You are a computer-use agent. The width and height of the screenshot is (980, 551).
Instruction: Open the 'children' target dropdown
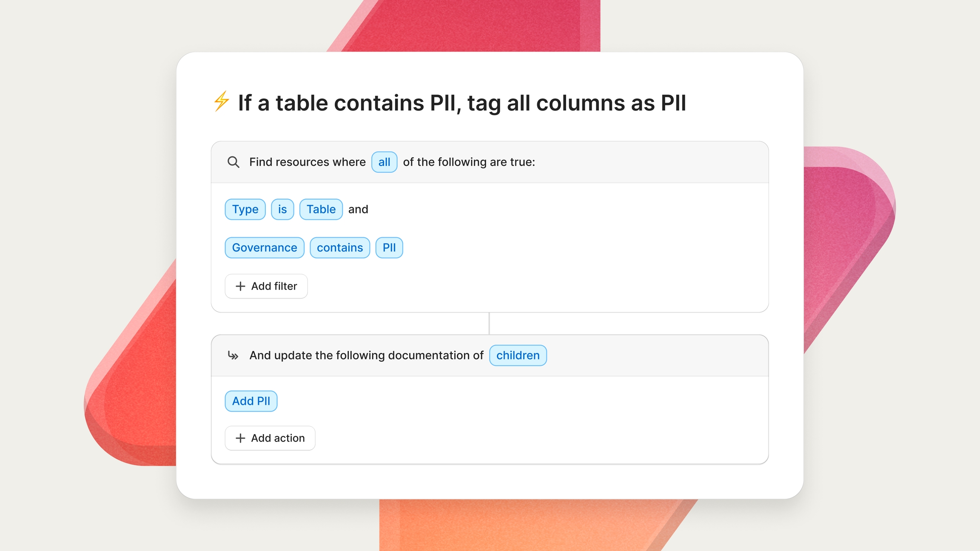[518, 355]
